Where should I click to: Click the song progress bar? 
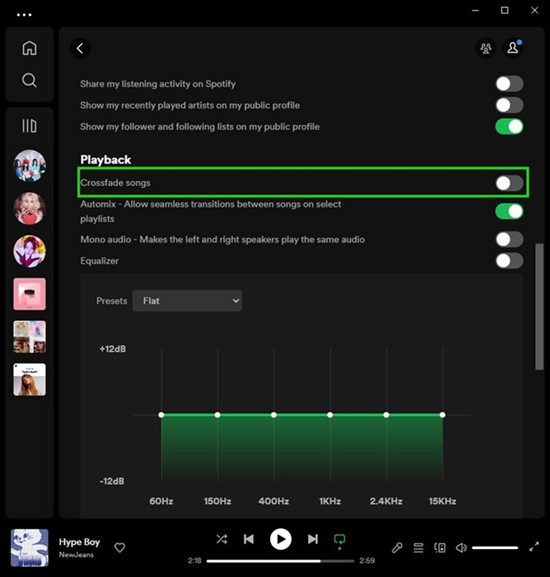tap(280, 561)
